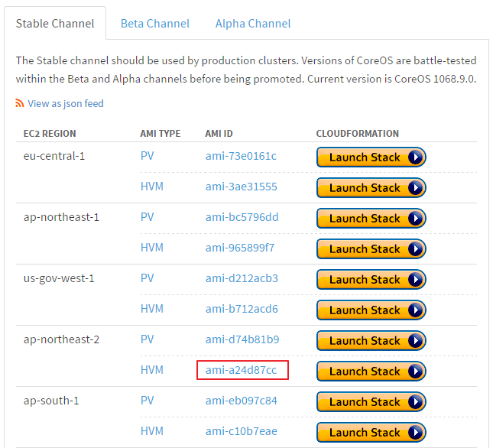Open the Beta Channel tab
Viewport: 493px width, 448px height.
[155, 24]
